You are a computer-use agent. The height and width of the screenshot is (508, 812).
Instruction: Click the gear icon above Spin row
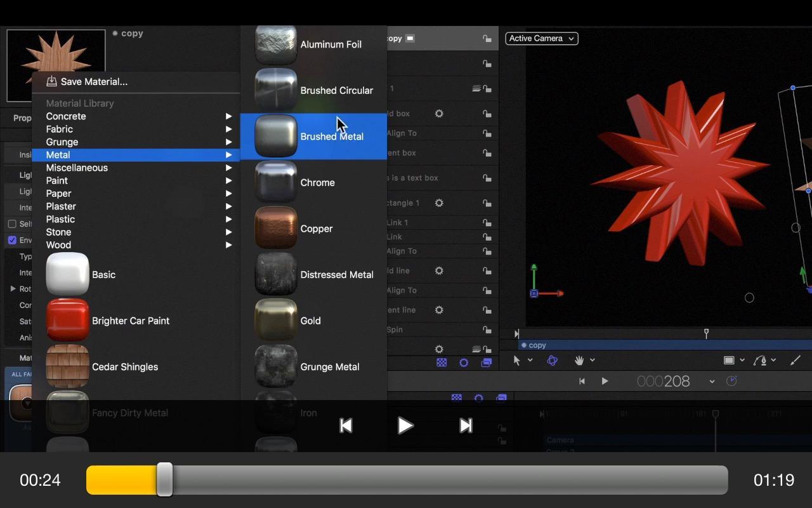pos(439,310)
